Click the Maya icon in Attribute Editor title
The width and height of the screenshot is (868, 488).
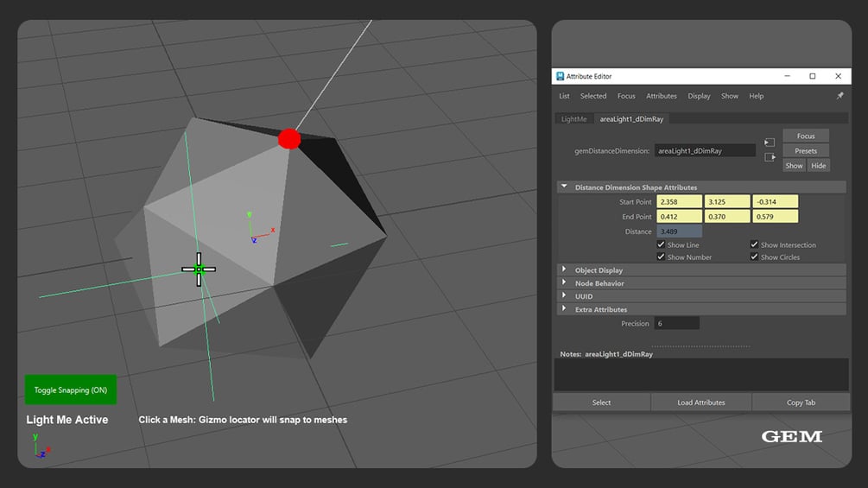tap(560, 76)
